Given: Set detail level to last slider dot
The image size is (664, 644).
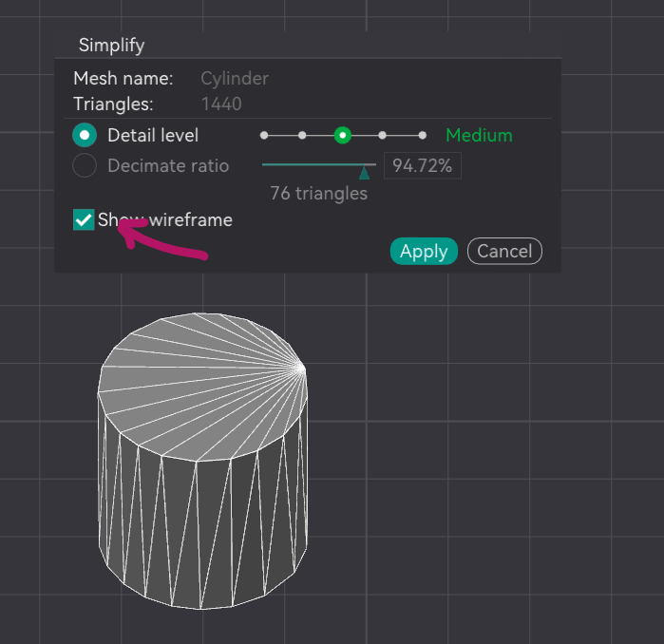Looking at the screenshot, I should coord(422,136).
